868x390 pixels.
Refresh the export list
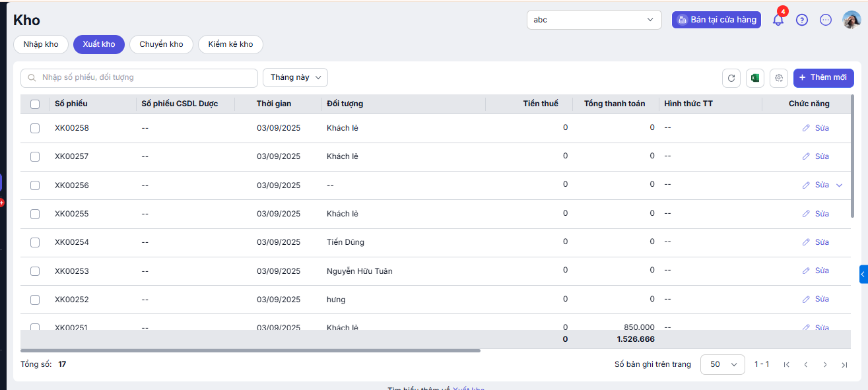731,78
